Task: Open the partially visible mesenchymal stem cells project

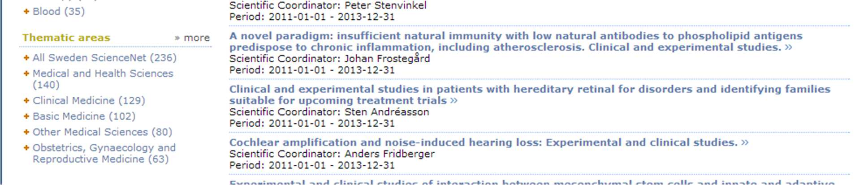Action: 532,182
